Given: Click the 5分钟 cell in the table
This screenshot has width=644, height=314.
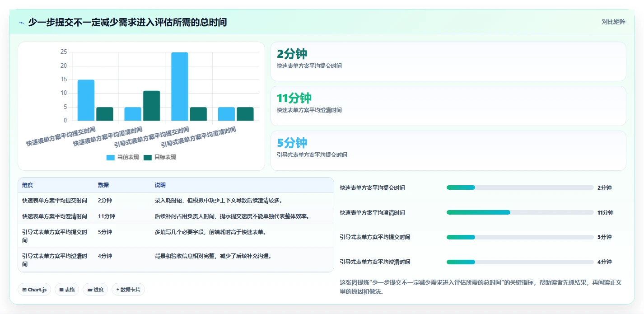Looking at the screenshot, I should pos(105,232).
